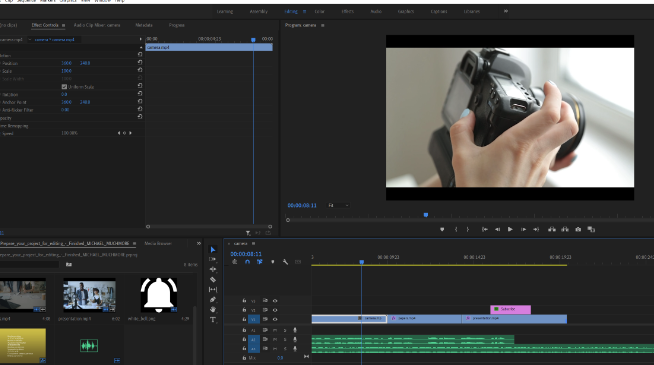The width and height of the screenshot is (654, 365).
Task: Open the Project panel menu
Action: tap(134, 243)
